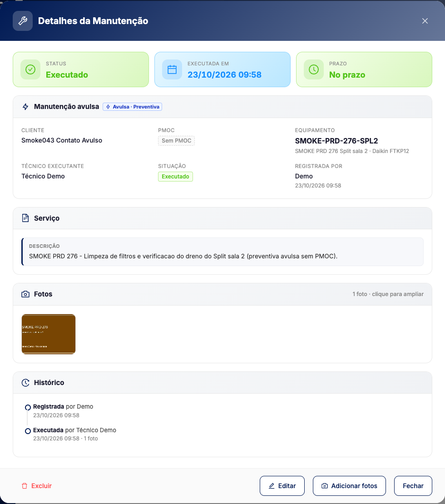This screenshot has height=504, width=445.
Task: Click the Executado text in Status card
Action: pyautogui.click(x=67, y=75)
